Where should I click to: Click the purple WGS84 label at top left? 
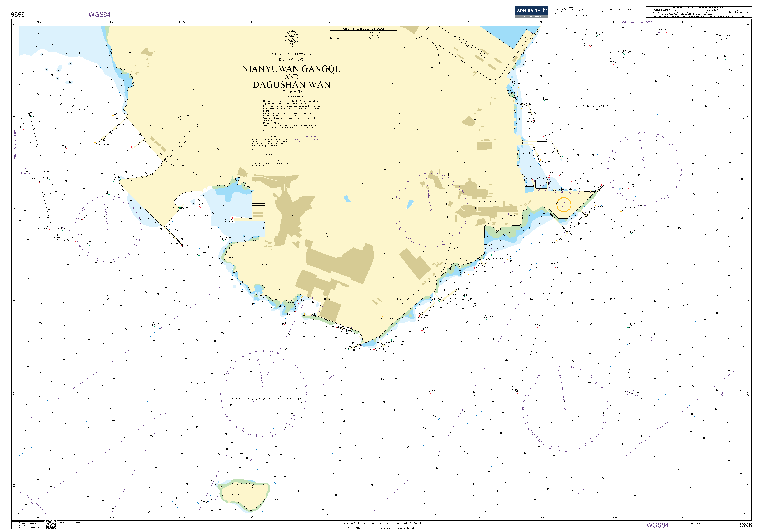99,14
